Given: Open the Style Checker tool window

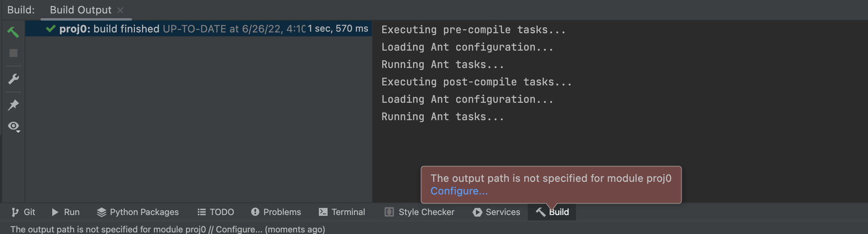Looking at the screenshot, I should pos(419,212).
